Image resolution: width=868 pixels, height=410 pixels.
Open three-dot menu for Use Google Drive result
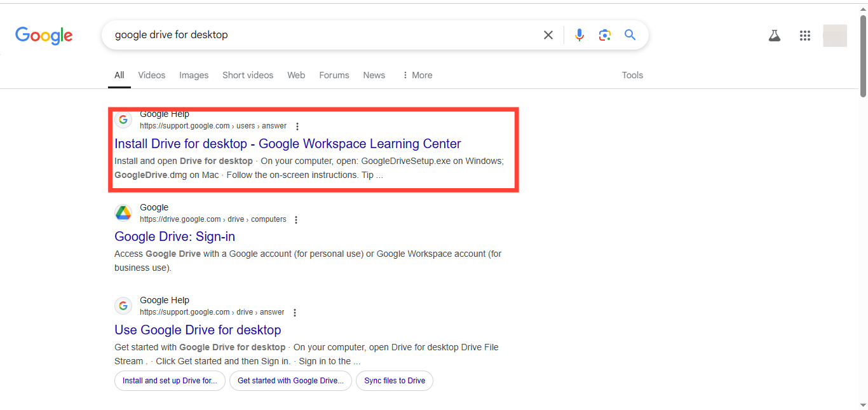[294, 313]
